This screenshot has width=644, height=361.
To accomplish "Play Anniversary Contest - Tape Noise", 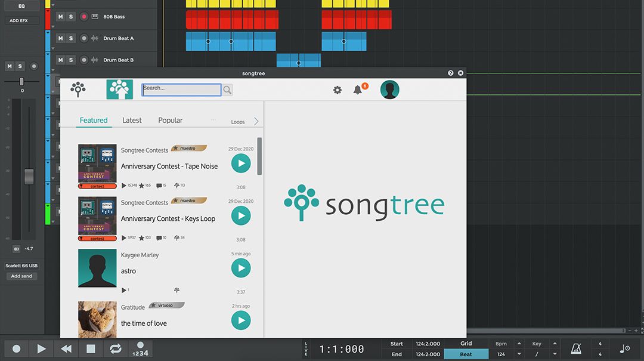I will coord(241,163).
